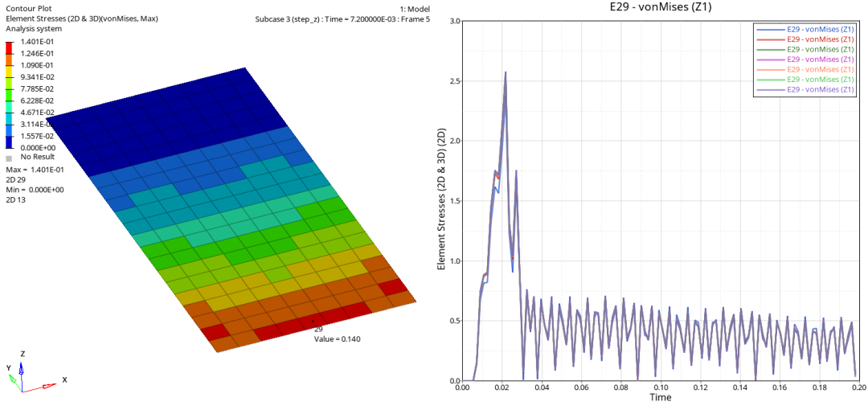Select the magenta curve entry in plot legend

tap(804, 59)
